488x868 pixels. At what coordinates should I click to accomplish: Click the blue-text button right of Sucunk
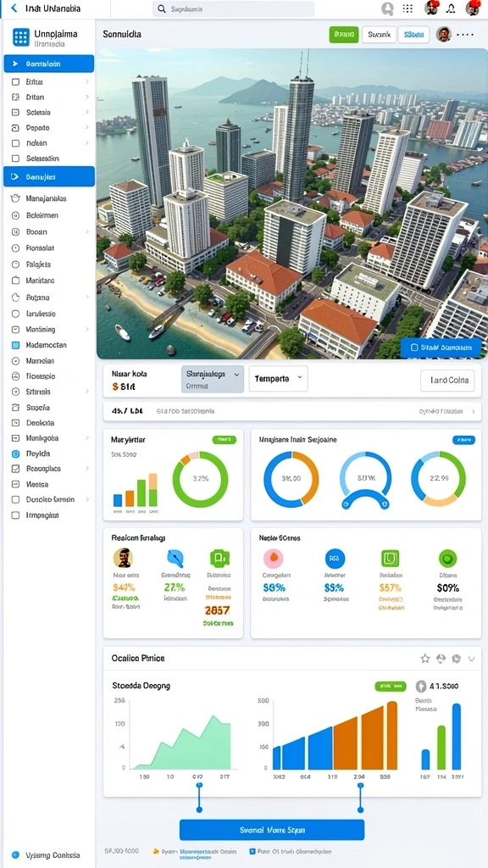413,34
